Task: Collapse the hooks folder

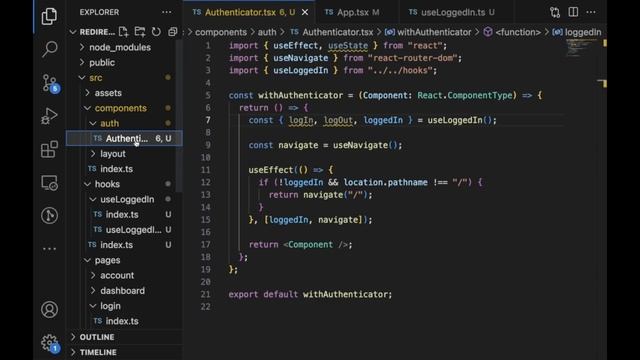Action: tap(107, 184)
